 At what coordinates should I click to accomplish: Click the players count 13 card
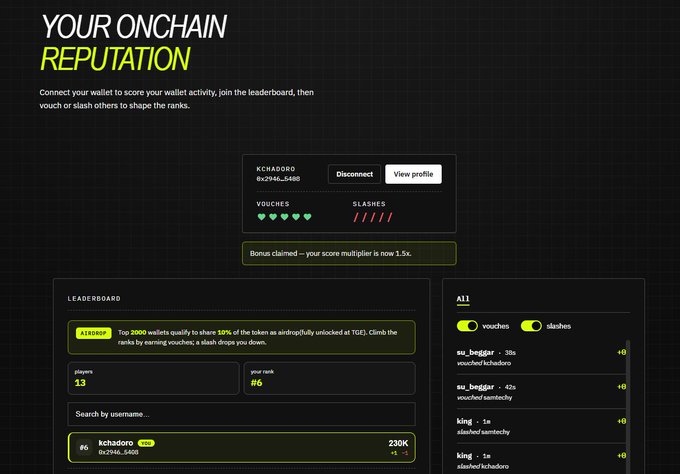point(153,378)
